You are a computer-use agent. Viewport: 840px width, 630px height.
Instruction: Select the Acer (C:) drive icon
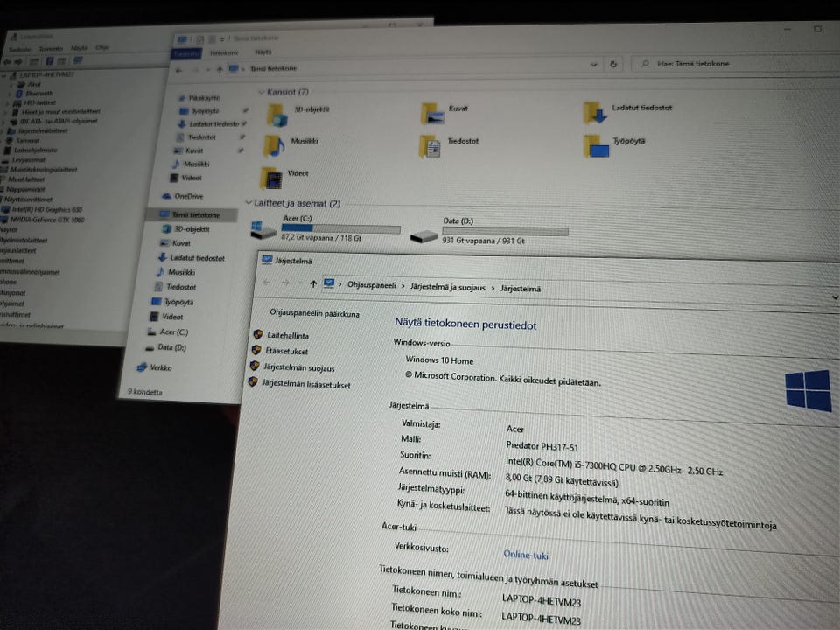coord(263,229)
